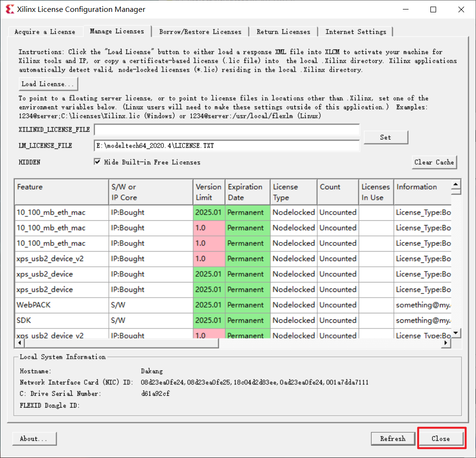Screen dimensions: 476x458
Task: Click the License Type column header
Action: [294, 192]
